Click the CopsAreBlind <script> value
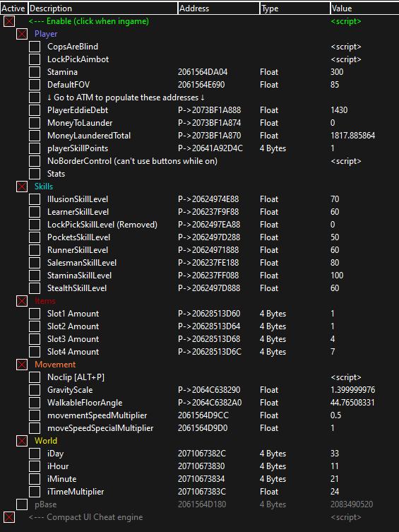 346,47
